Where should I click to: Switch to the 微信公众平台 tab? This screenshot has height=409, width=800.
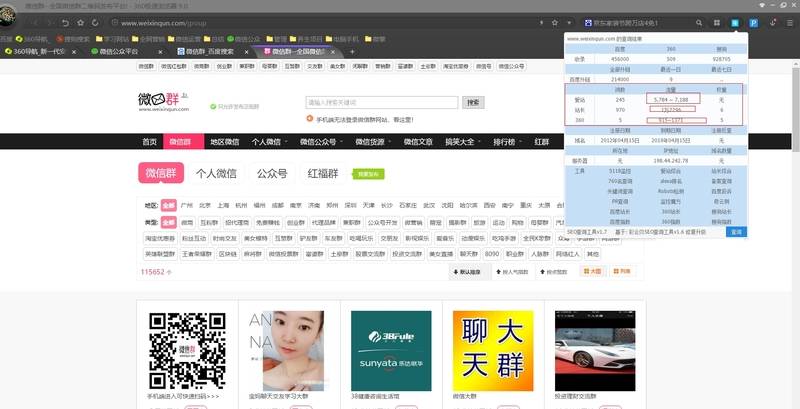coord(120,52)
